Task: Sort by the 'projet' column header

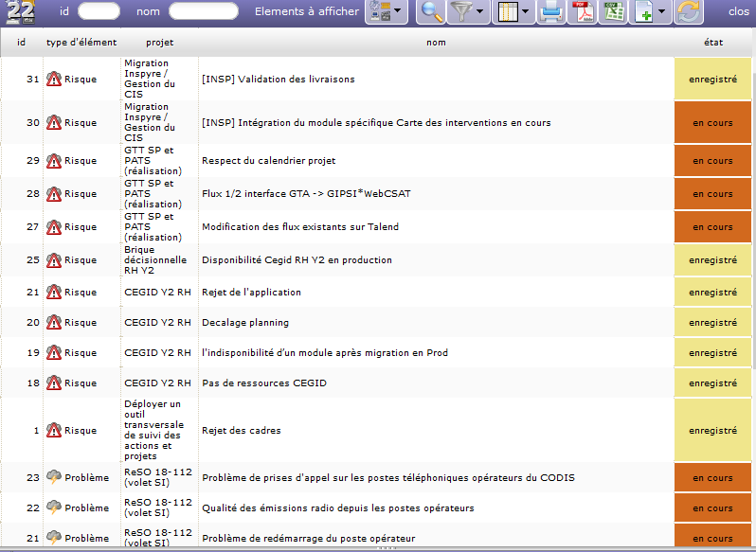Action: [x=159, y=43]
